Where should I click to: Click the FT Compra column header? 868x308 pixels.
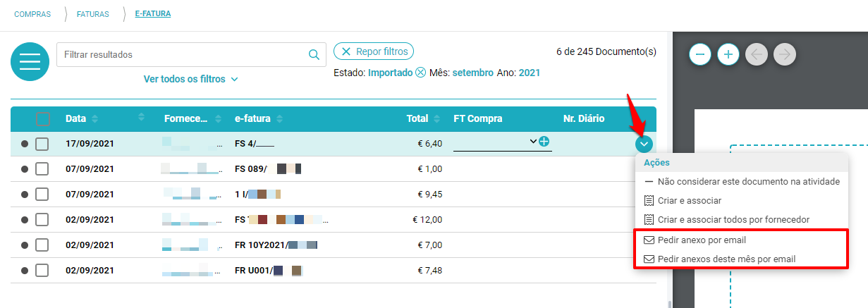477,118
